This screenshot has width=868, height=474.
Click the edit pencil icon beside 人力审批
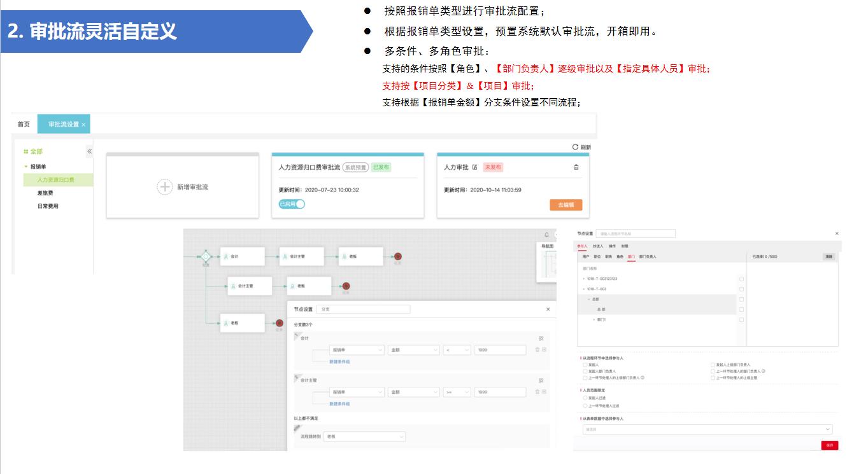tap(474, 167)
